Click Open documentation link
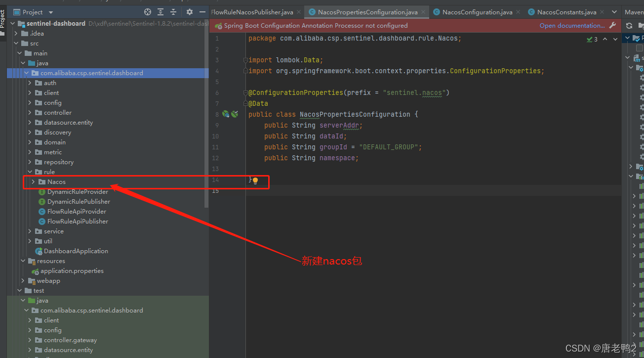The width and height of the screenshot is (644, 358). pyautogui.click(x=572, y=26)
